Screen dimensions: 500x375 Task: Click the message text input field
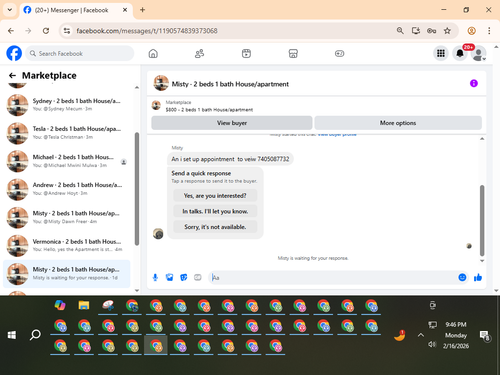point(333,277)
